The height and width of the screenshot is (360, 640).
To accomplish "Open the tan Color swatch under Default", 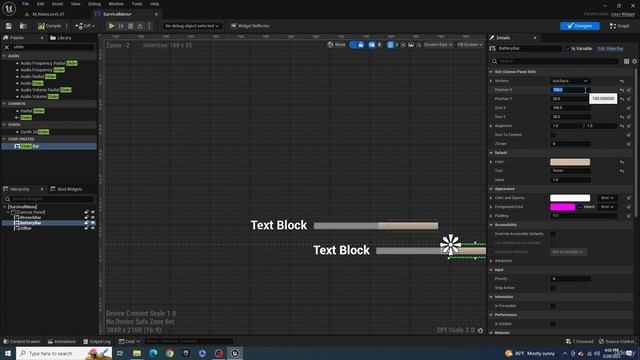I will coord(570,162).
